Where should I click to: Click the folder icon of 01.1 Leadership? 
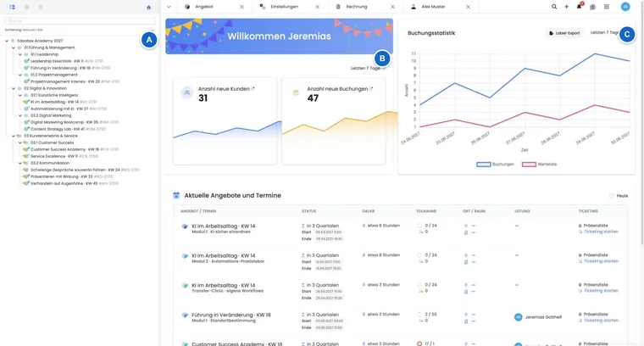click(x=26, y=54)
